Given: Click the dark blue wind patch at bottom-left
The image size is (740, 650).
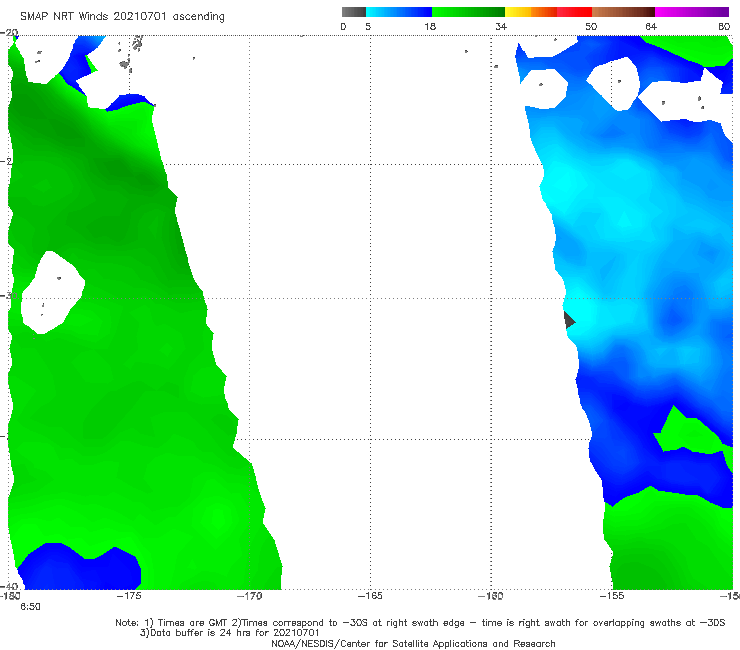Looking at the screenshot, I should click(80, 569).
